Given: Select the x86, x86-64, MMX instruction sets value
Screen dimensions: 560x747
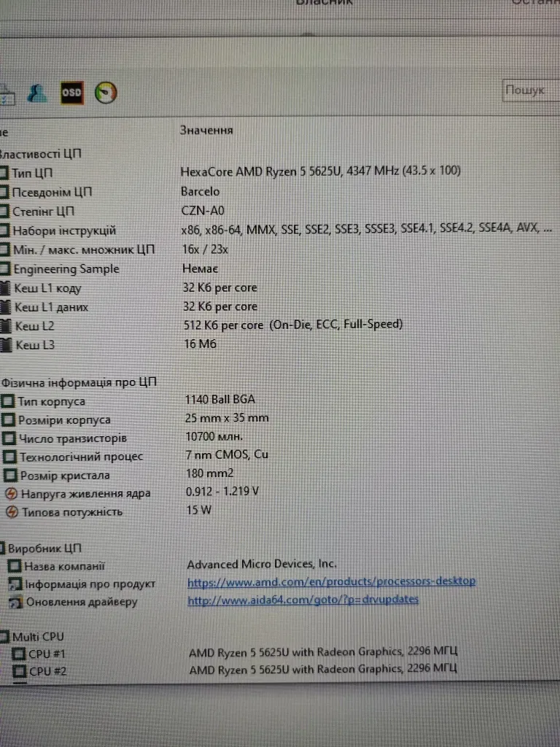Looking at the screenshot, I should coord(367,228).
